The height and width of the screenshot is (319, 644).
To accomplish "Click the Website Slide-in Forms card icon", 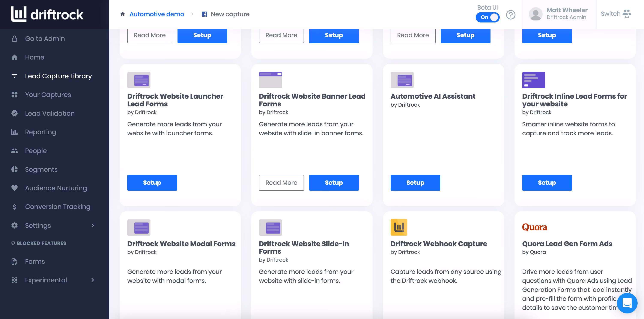I will click(x=271, y=227).
